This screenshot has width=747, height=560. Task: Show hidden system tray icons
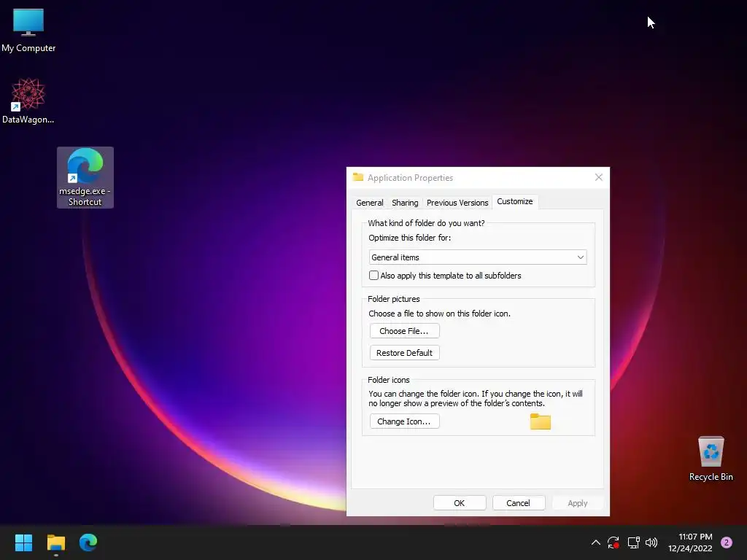pos(595,542)
